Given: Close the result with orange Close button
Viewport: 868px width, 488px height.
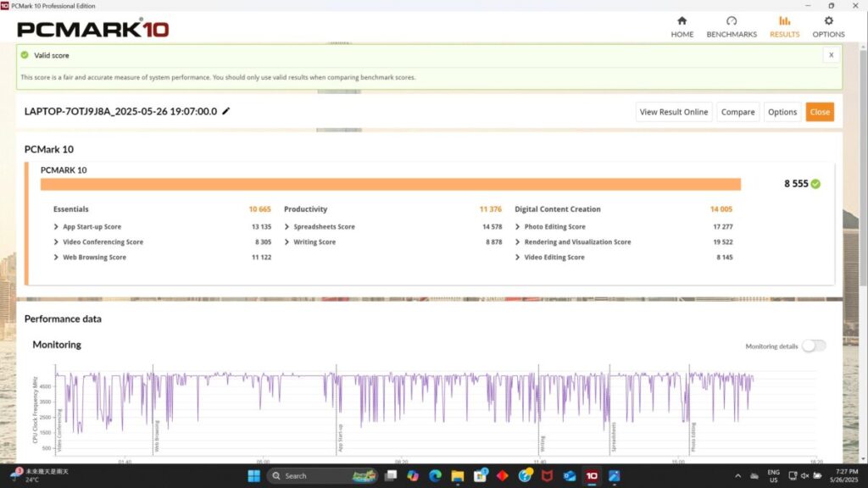Looking at the screenshot, I should point(820,112).
